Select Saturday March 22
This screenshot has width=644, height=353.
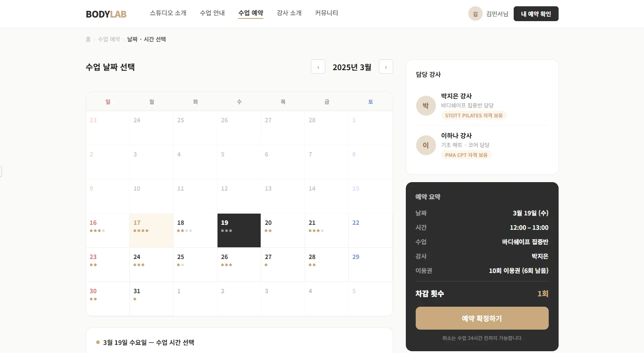click(x=370, y=230)
